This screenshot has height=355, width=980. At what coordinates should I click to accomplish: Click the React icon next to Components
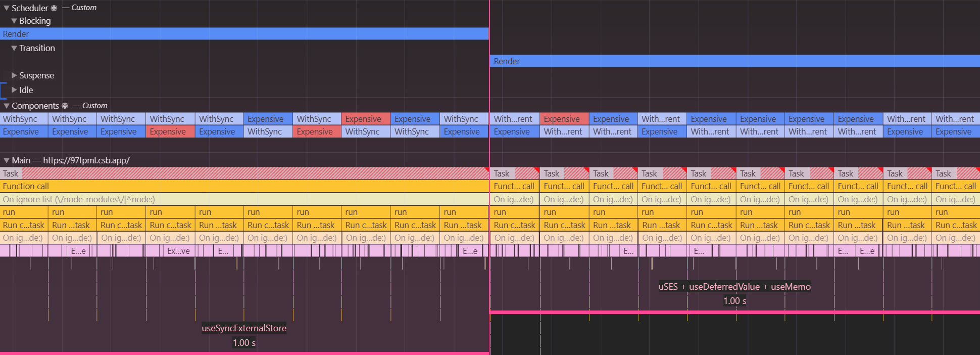(65, 106)
